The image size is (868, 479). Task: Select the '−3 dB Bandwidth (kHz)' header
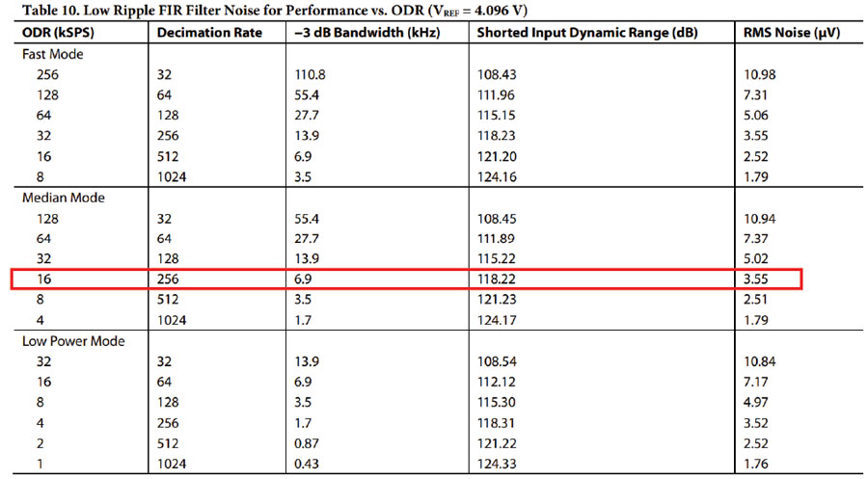[x=367, y=33]
